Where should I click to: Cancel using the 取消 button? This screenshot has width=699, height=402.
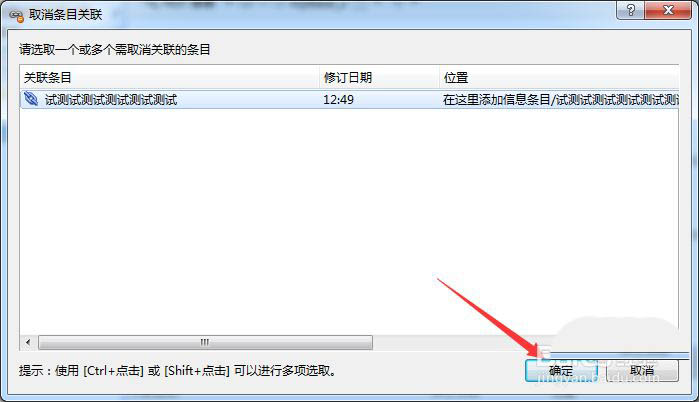pyautogui.click(x=642, y=370)
